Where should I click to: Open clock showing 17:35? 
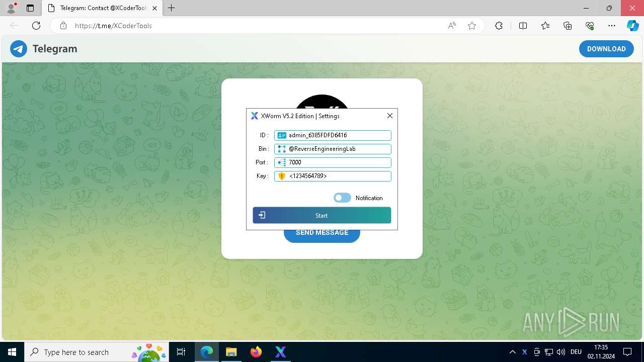click(601, 352)
